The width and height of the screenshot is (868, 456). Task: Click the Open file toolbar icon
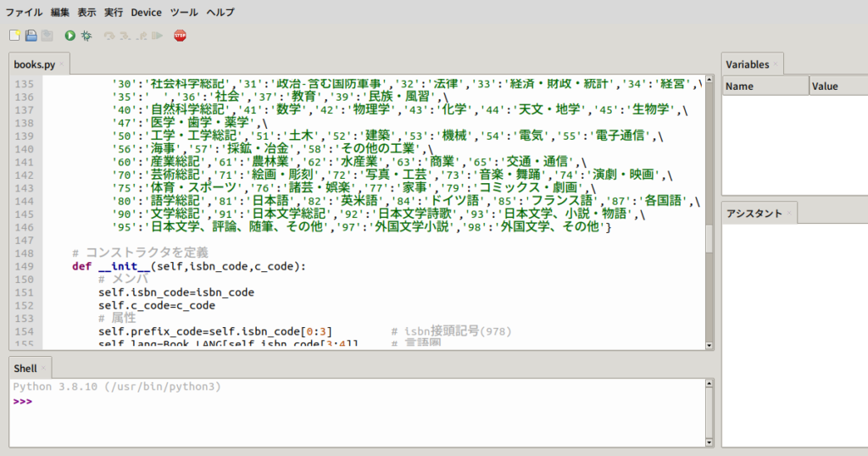(x=31, y=36)
